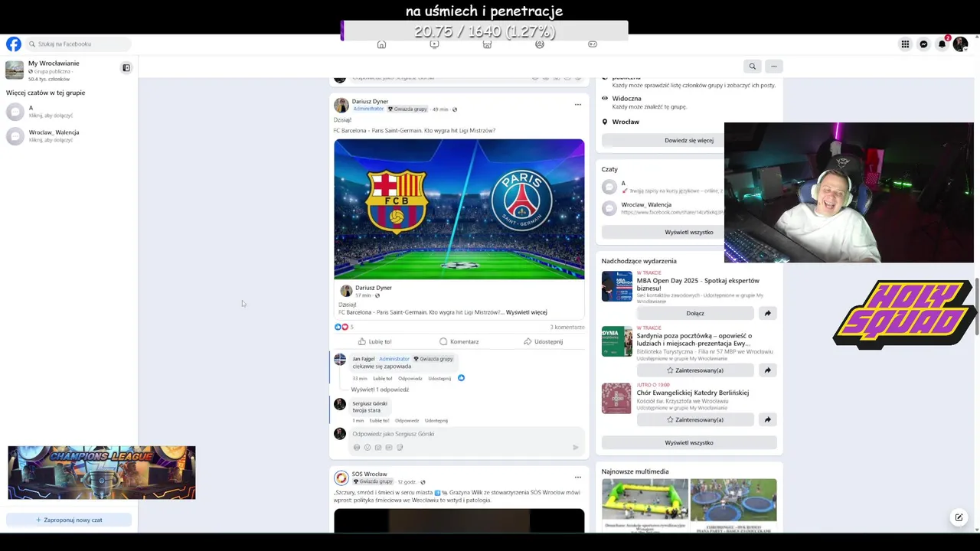Open Wroclaw_ Walencja chat in Czaty panel

point(663,208)
